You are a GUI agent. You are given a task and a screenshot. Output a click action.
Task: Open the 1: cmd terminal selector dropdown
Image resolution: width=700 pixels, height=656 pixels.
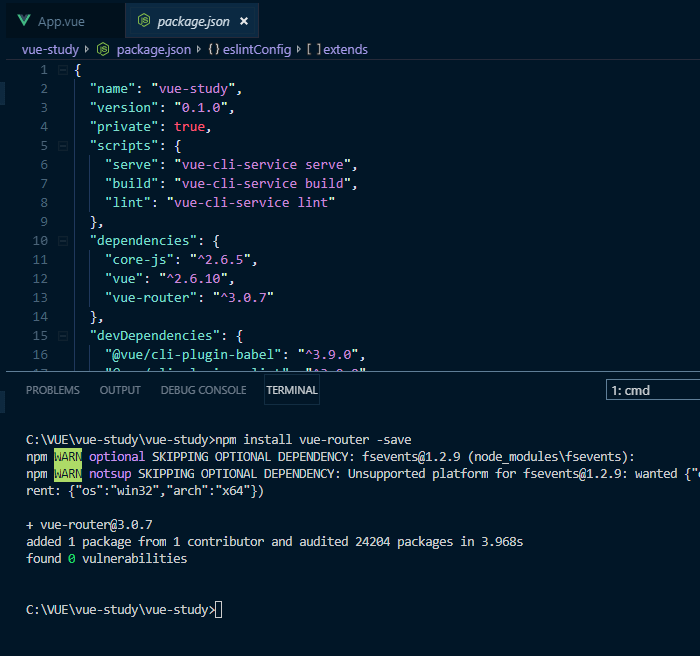653,390
